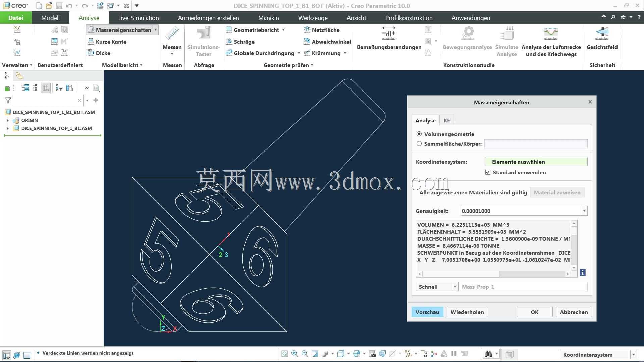Toggle the Standard verwenden checkbox
Image resolution: width=644 pixels, height=362 pixels.
point(488,172)
